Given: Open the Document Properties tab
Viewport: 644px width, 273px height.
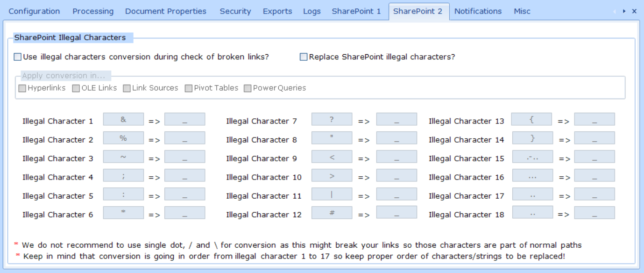Looking at the screenshot, I should 166,11.
